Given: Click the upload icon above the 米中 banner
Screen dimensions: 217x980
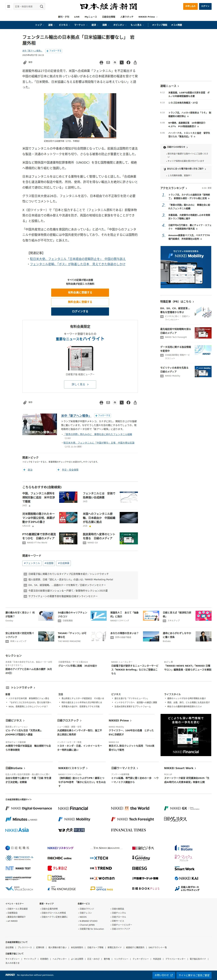Looking at the screenshot, I should [x=135, y=402].
